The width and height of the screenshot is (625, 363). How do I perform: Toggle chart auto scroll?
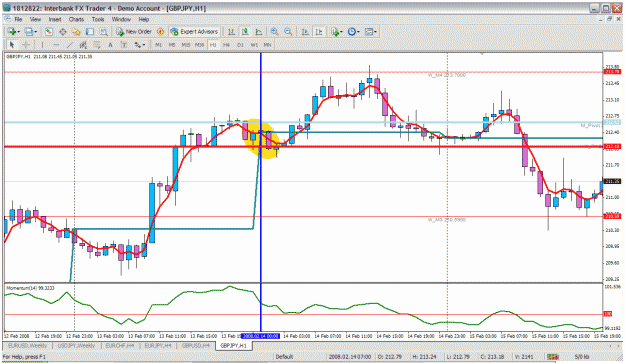pos(305,32)
